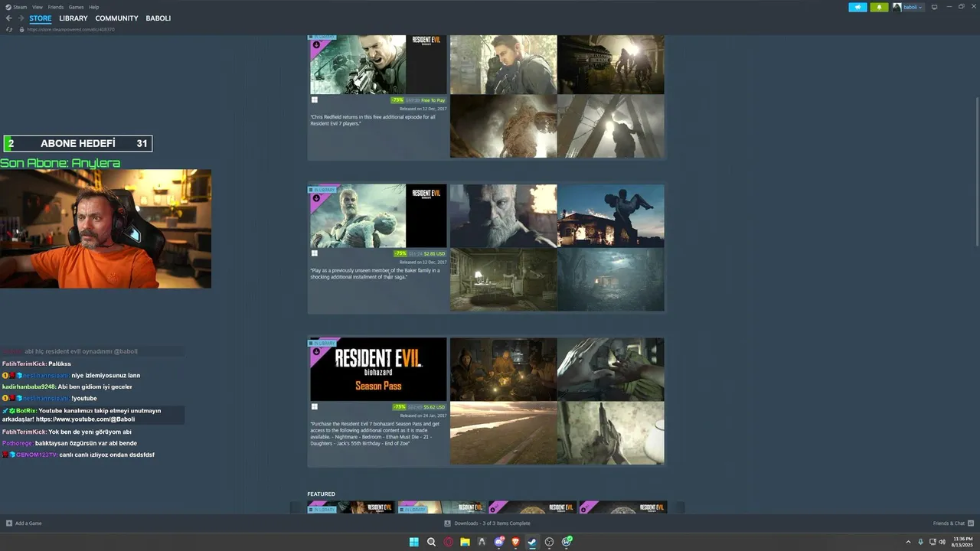Open the Chris Redfield DLC capsule image

click(x=378, y=64)
